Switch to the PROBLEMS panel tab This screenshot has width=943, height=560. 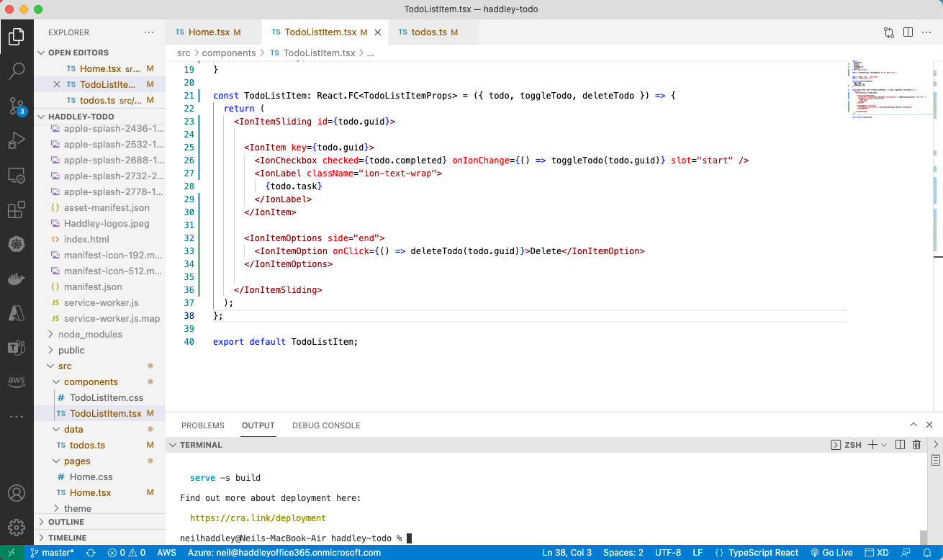click(202, 425)
